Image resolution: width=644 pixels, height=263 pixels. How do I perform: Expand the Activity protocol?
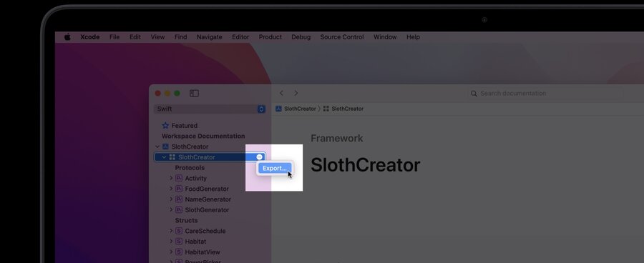click(x=171, y=178)
